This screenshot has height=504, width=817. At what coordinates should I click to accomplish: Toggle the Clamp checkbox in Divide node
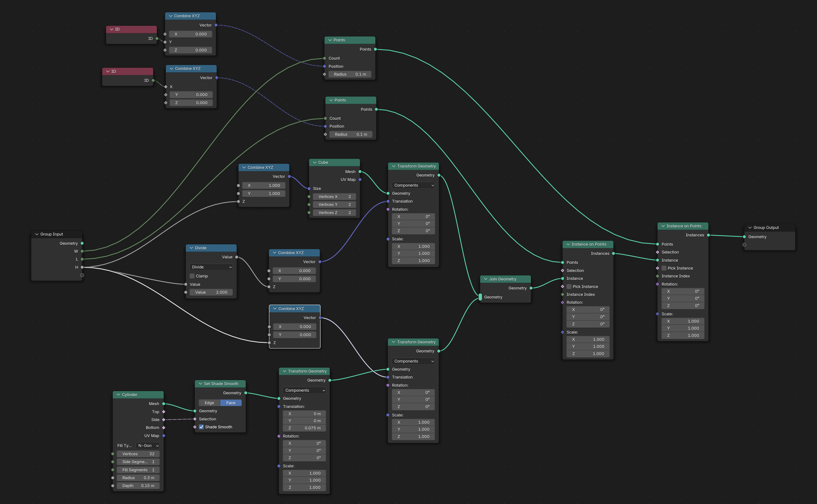click(x=192, y=276)
